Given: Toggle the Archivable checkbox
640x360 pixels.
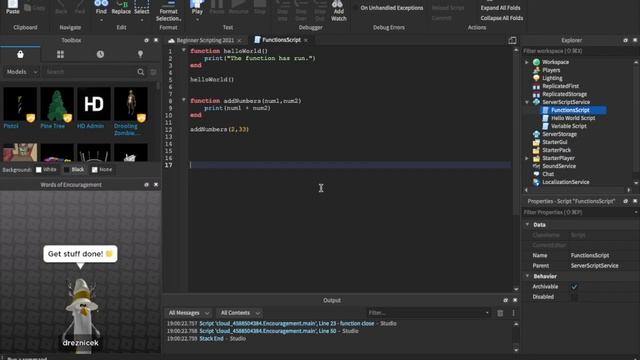Looking at the screenshot, I should click(x=574, y=287).
